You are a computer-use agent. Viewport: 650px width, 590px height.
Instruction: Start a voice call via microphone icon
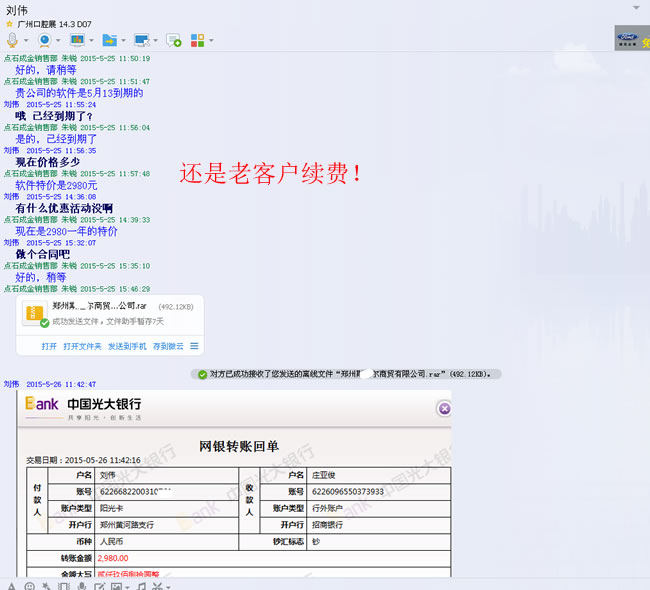[12, 40]
